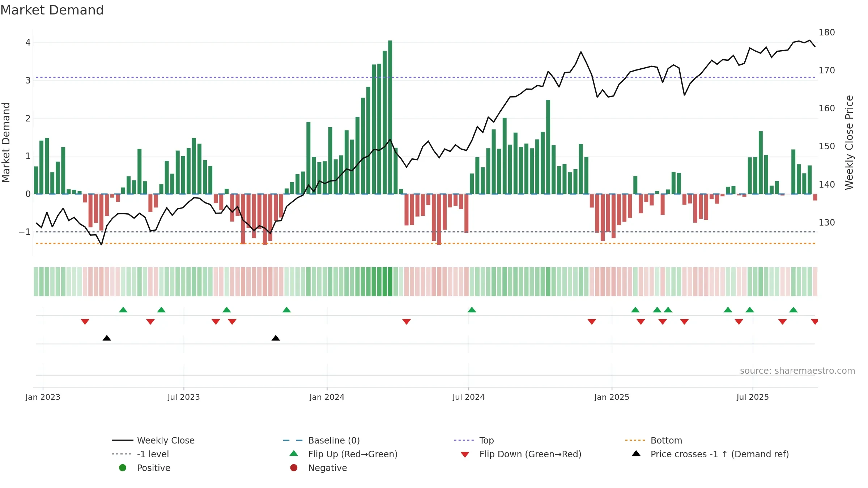Screen dimensions: 868x488
Task: Click the −1 tick on demand axis
Action: pyautogui.click(x=25, y=232)
